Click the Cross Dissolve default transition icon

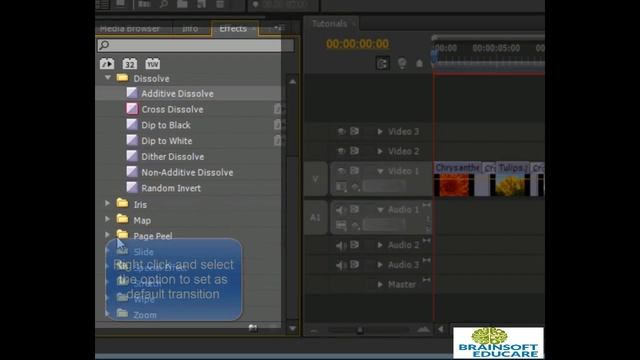[132, 109]
